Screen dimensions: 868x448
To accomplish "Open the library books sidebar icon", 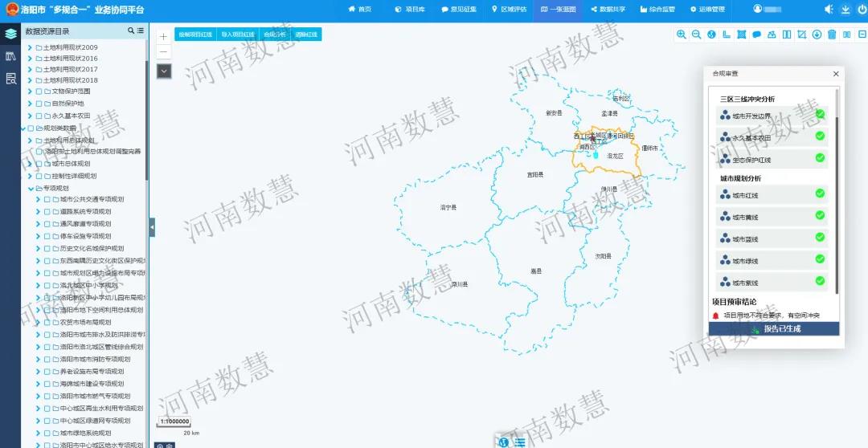I will pyautogui.click(x=10, y=56).
